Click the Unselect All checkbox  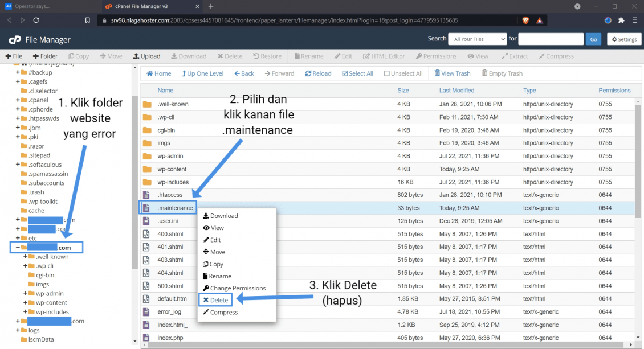point(387,73)
